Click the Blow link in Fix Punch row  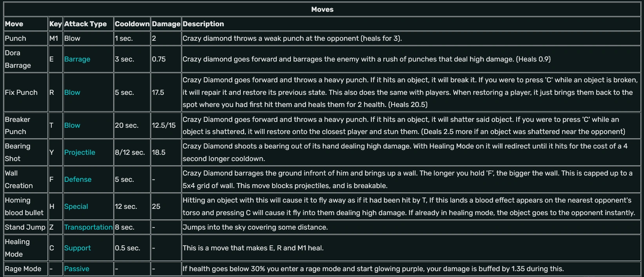click(x=72, y=92)
